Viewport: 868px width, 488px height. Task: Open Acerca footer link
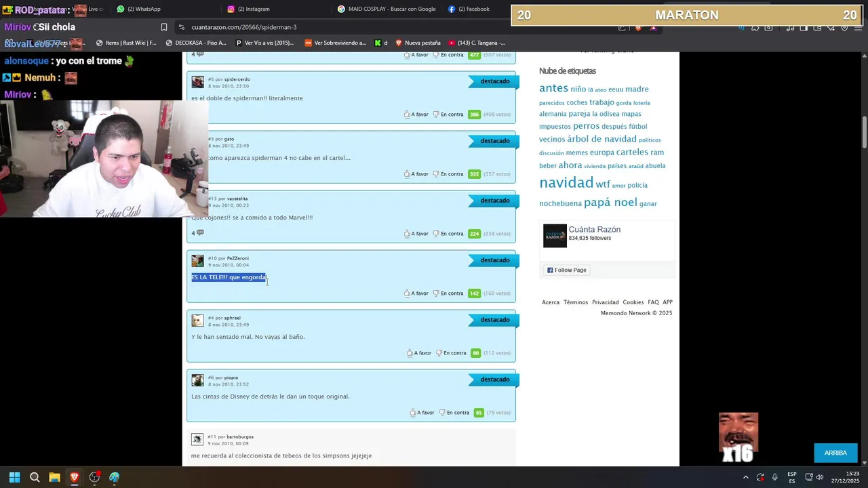(x=551, y=302)
